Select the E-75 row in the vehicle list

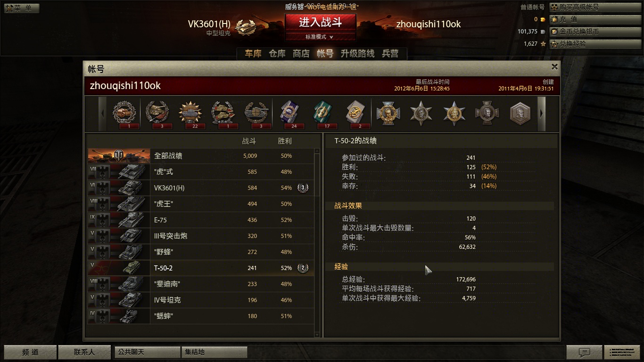click(201, 220)
